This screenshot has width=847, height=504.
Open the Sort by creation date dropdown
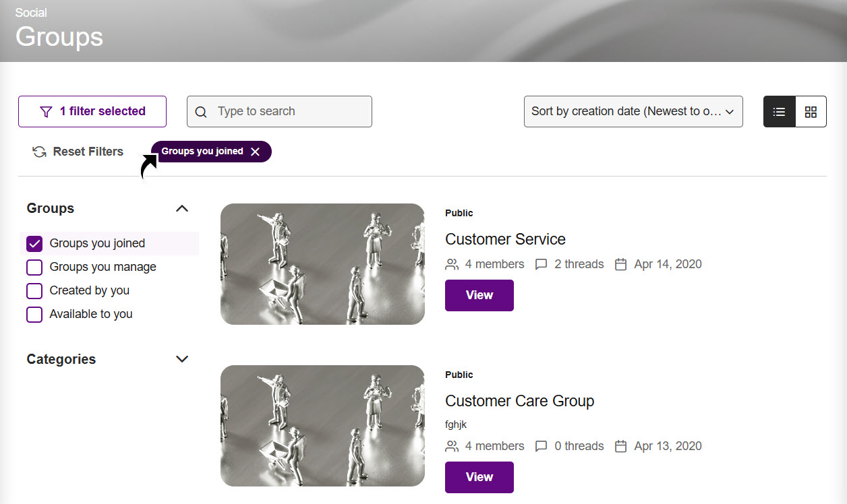pyautogui.click(x=633, y=112)
